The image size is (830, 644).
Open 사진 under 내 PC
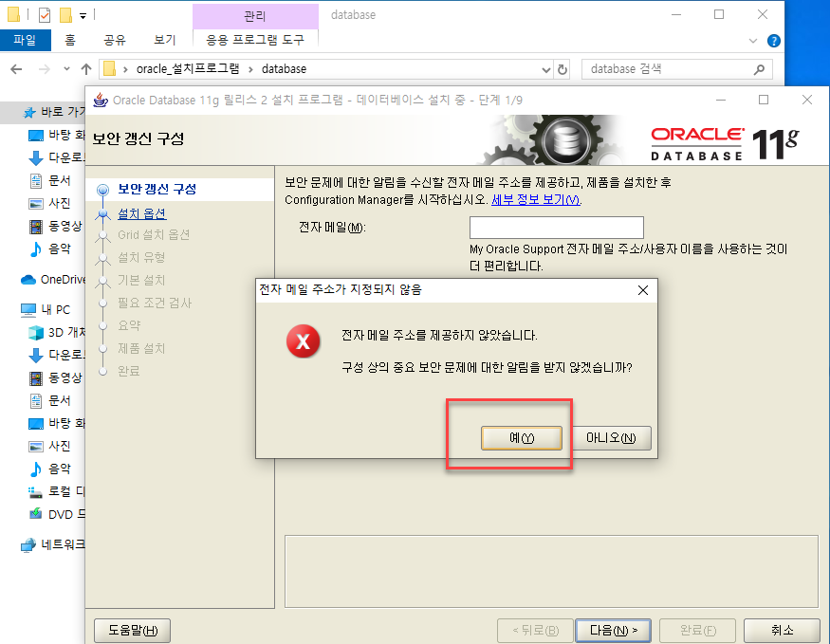coord(48,446)
